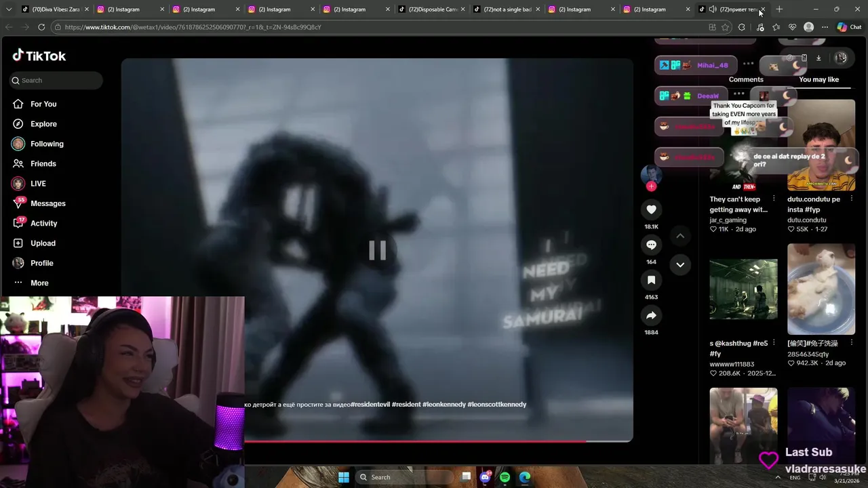This screenshot has height=488, width=868.
Task: Open jar_c_gaming profile link
Action: [728, 220]
